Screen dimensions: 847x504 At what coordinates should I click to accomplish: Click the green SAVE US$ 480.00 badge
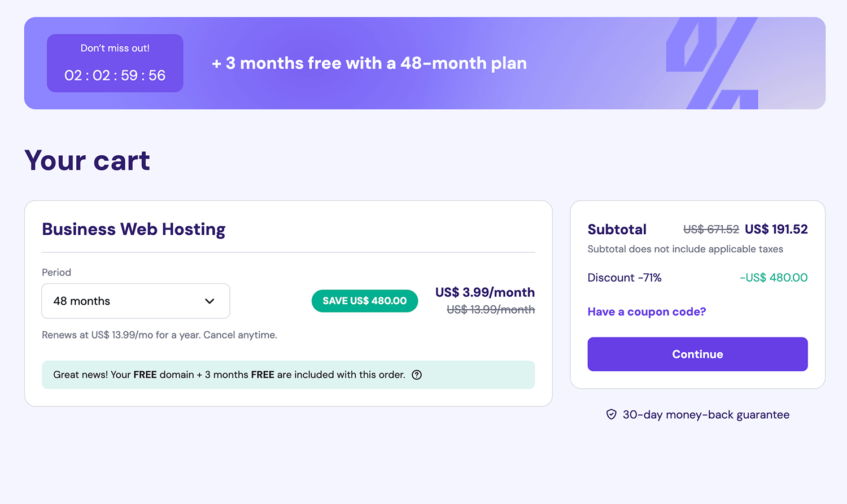click(x=365, y=301)
